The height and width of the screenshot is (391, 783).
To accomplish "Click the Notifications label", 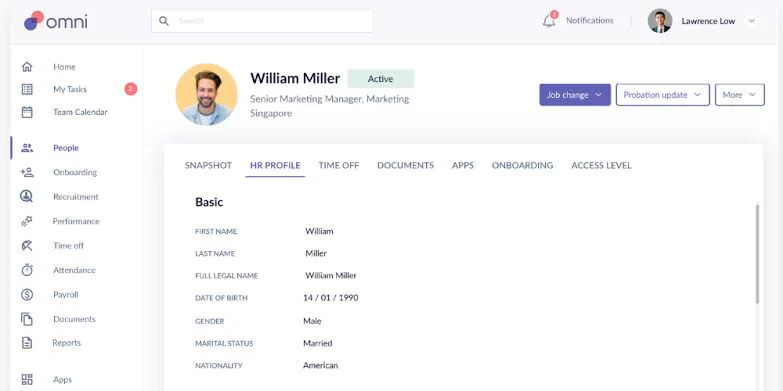I will pos(590,20).
